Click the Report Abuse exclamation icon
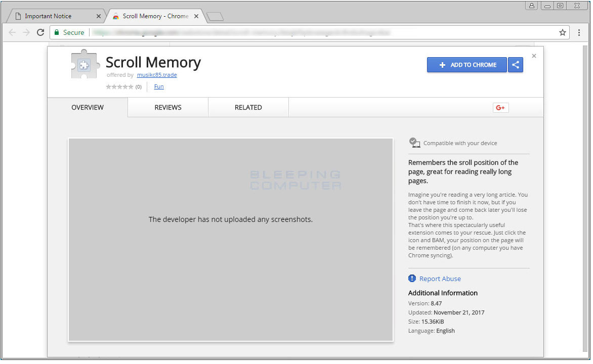Screen dimensions: 593x364 [412, 278]
